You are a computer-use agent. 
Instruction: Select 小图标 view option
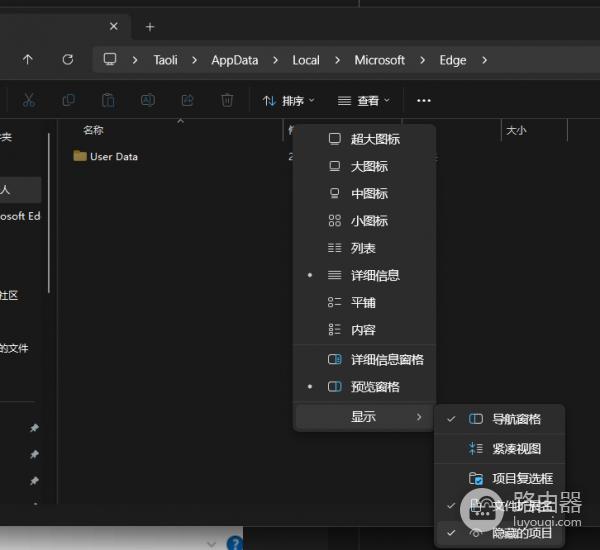[x=364, y=220]
